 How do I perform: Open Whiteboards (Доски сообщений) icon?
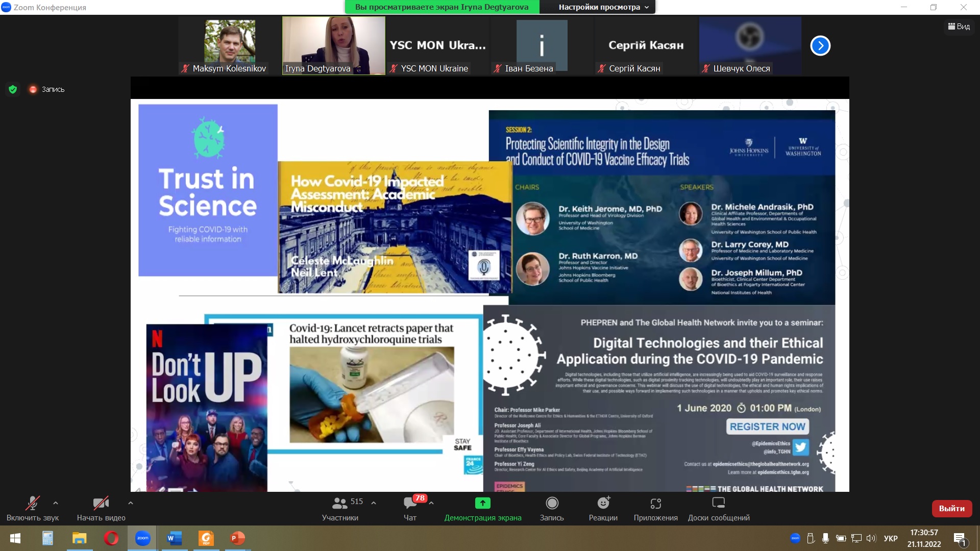(x=718, y=504)
